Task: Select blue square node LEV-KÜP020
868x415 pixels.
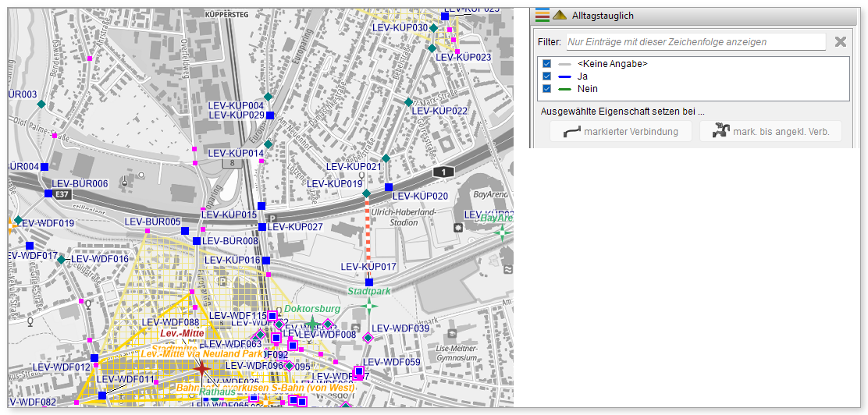Action: tap(389, 187)
